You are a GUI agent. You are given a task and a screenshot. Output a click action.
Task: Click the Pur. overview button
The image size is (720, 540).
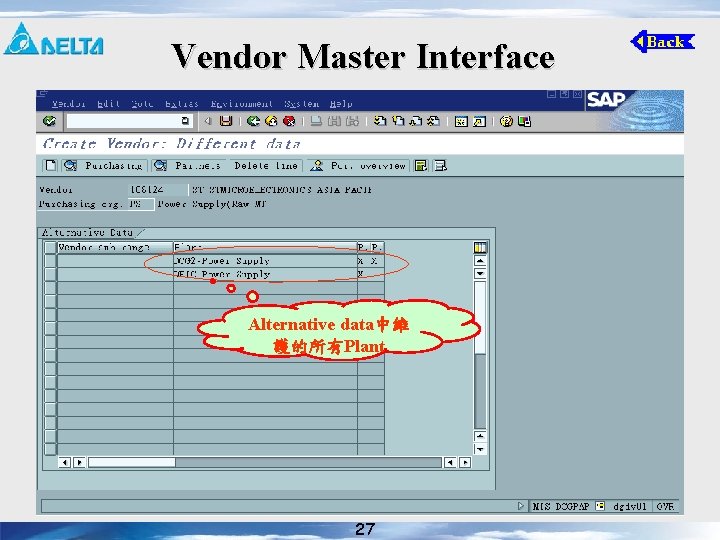point(358,166)
